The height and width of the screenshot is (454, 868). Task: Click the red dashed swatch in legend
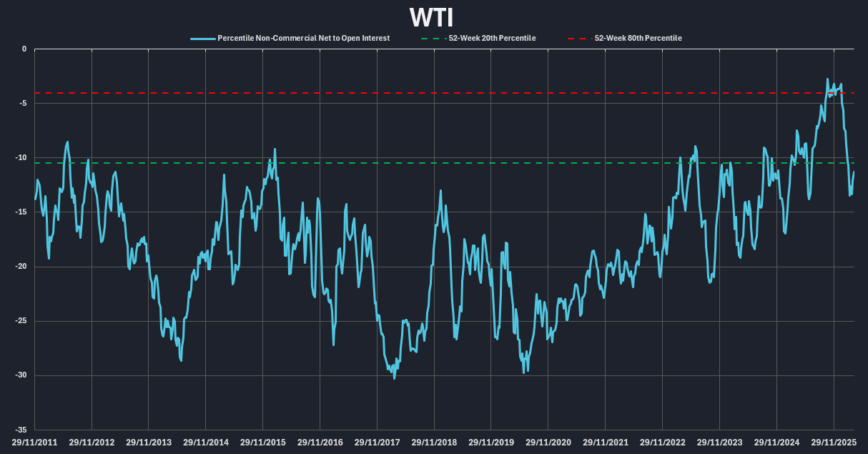click(578, 38)
